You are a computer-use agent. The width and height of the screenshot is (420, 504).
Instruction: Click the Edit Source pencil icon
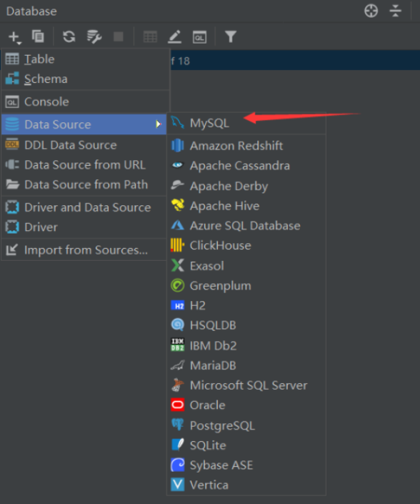point(175,36)
